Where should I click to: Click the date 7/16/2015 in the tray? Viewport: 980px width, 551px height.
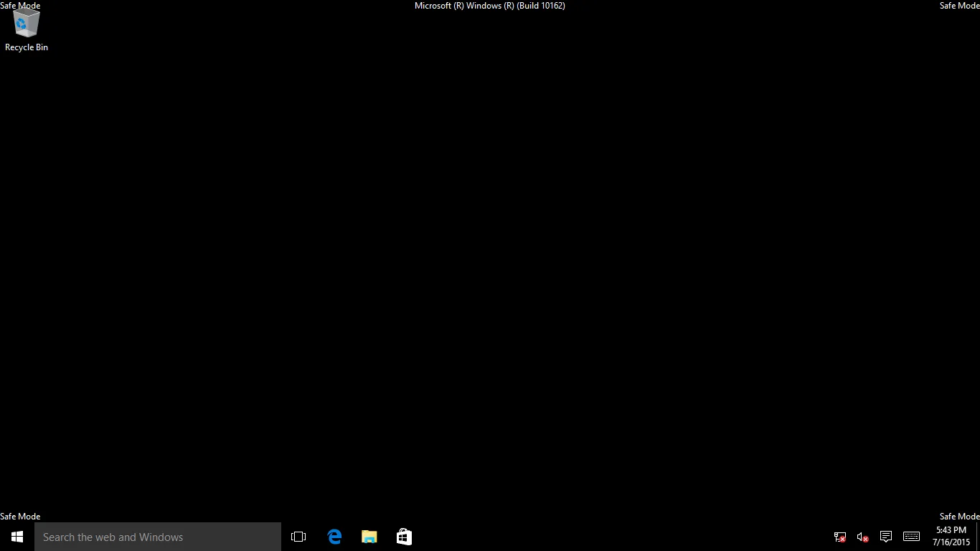951,540
